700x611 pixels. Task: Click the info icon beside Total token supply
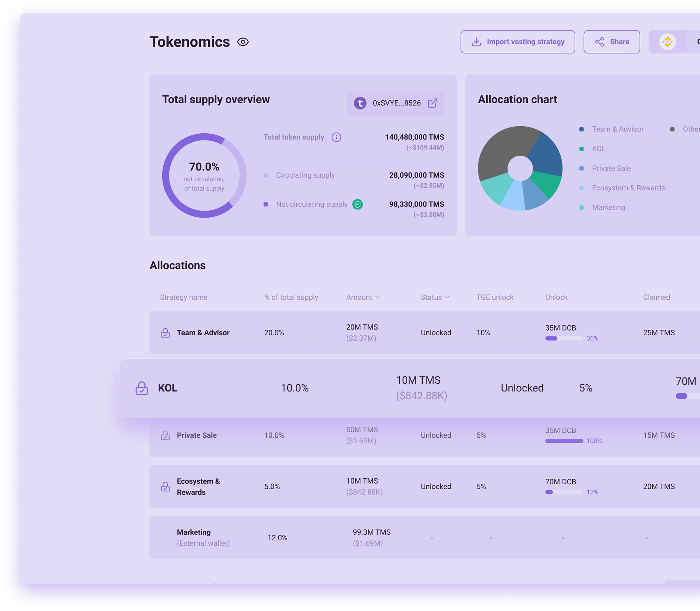tap(336, 137)
